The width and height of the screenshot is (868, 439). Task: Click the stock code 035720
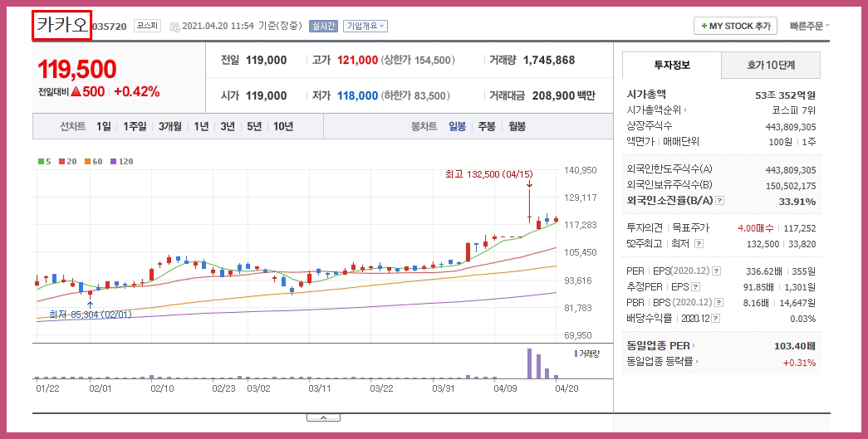click(109, 27)
